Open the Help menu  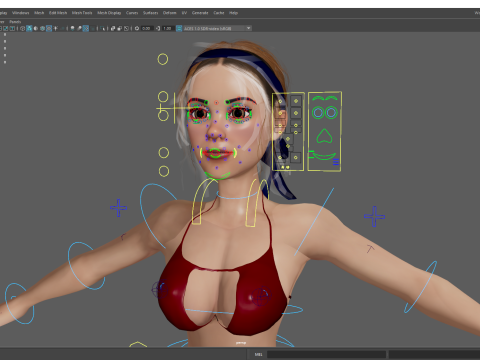pos(233,13)
